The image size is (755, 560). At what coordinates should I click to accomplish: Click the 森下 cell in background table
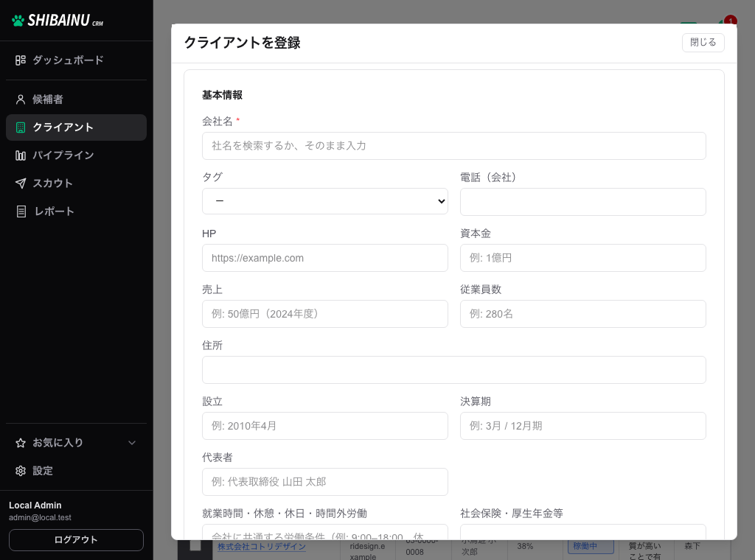coord(692,546)
